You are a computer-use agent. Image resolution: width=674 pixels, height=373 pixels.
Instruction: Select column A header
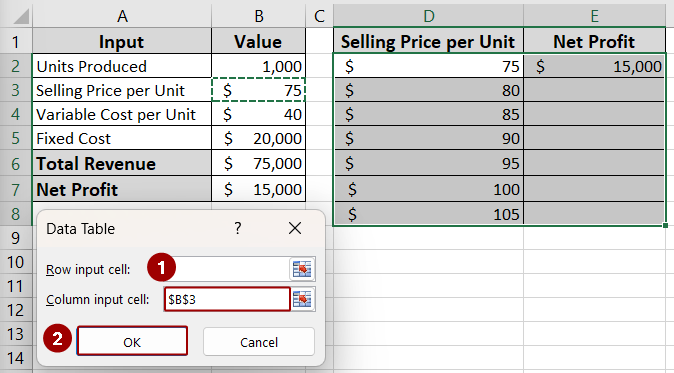pyautogui.click(x=122, y=16)
